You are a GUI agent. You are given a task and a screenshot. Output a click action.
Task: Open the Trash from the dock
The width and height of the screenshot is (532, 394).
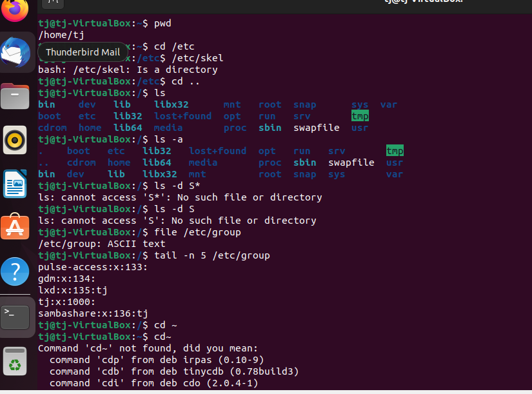[x=15, y=361]
